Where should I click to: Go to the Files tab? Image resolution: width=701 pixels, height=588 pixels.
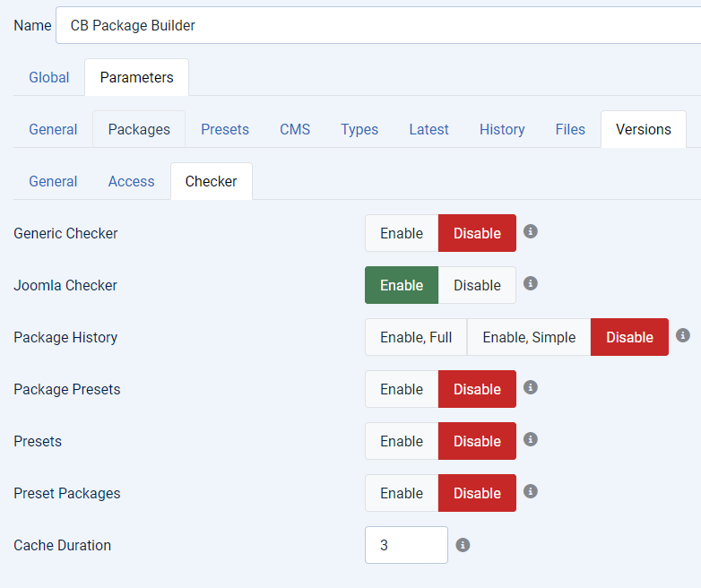(x=570, y=129)
